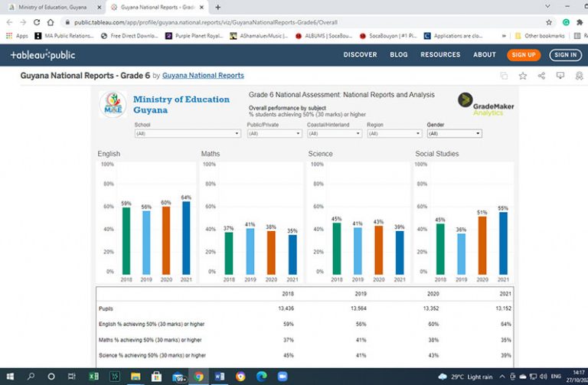Click the Tableau Public logo
The width and height of the screenshot is (588, 385).
click(43, 55)
